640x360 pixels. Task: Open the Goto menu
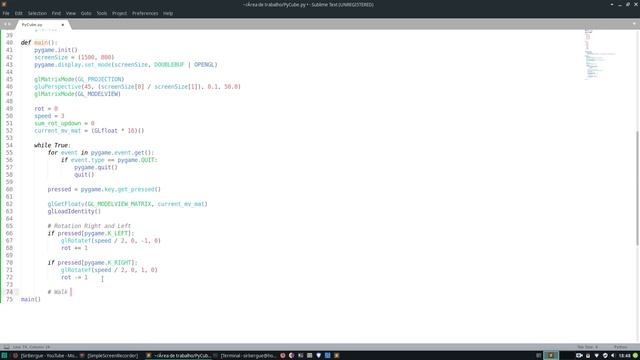tap(86, 13)
